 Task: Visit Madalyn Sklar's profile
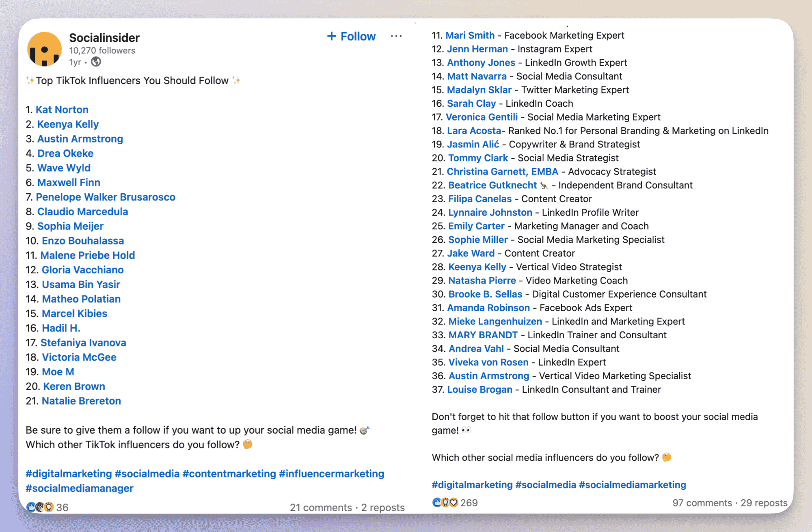coord(479,90)
